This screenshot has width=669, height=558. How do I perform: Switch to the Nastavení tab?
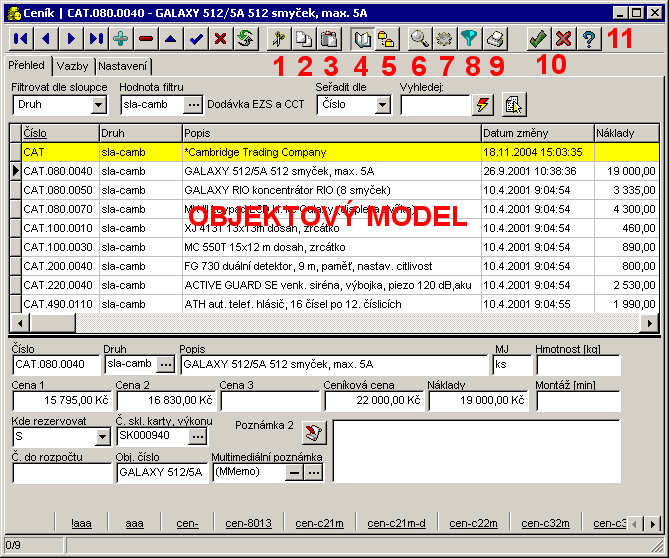point(123,66)
